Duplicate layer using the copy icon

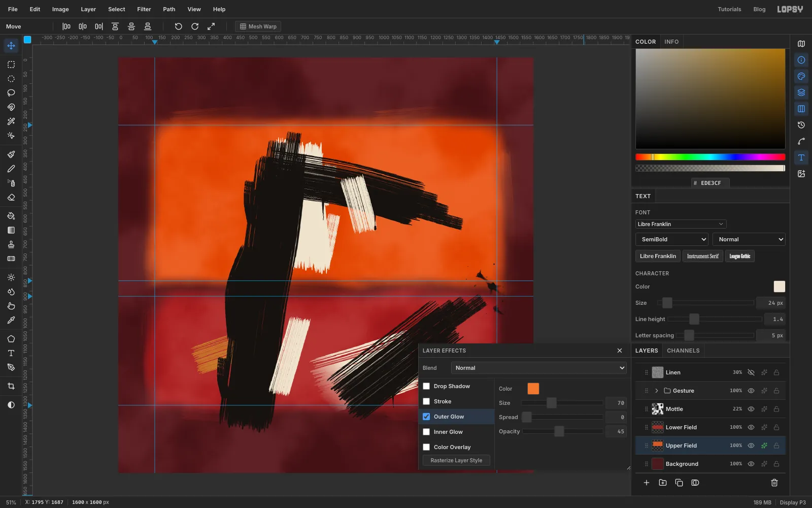coord(679,483)
